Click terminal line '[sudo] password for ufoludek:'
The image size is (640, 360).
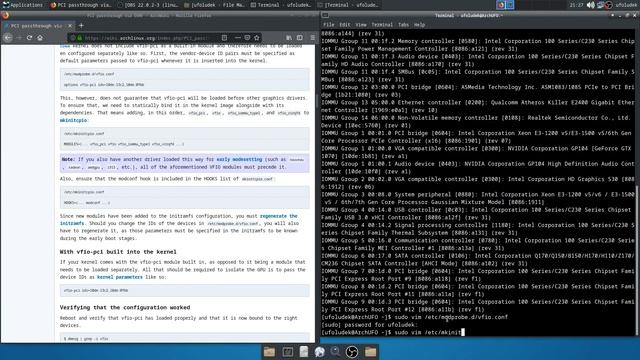(369, 325)
